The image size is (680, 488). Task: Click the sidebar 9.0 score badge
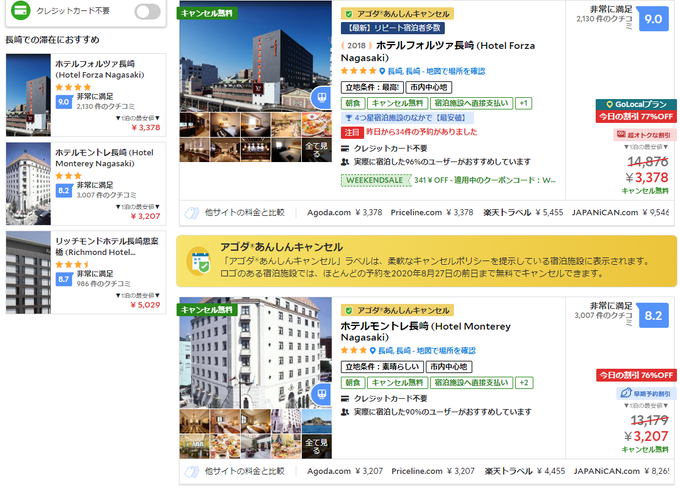click(x=64, y=102)
